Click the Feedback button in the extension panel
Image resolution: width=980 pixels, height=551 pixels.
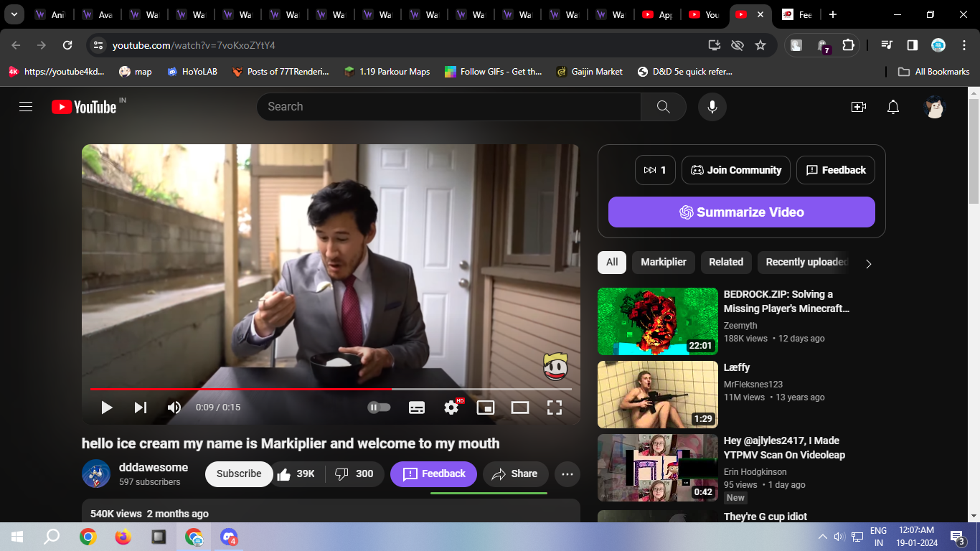tap(836, 170)
